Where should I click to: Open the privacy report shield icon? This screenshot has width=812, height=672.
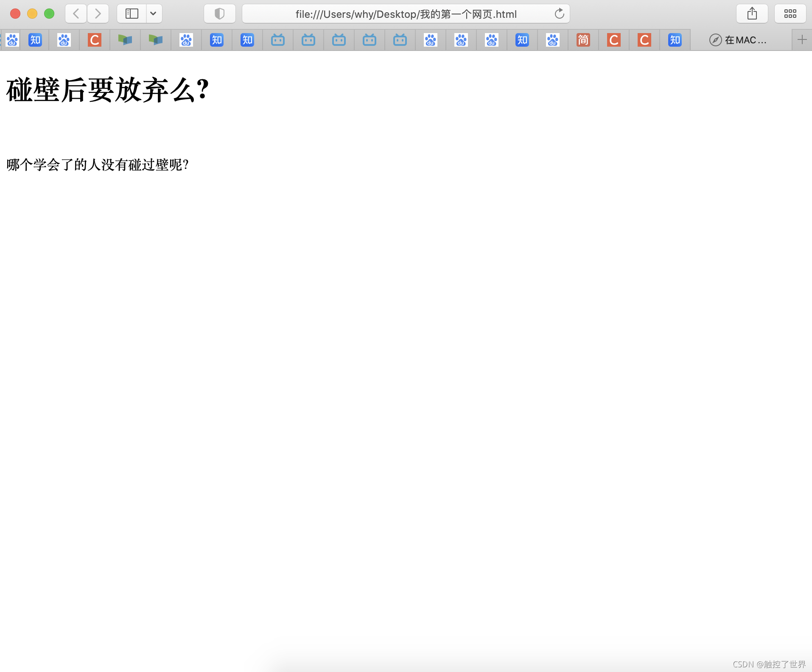coord(219,14)
